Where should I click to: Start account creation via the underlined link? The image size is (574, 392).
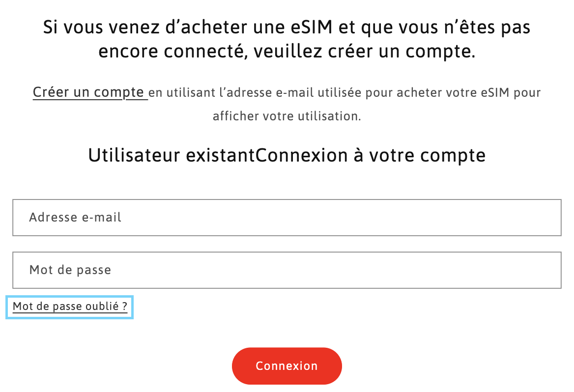[x=88, y=92]
